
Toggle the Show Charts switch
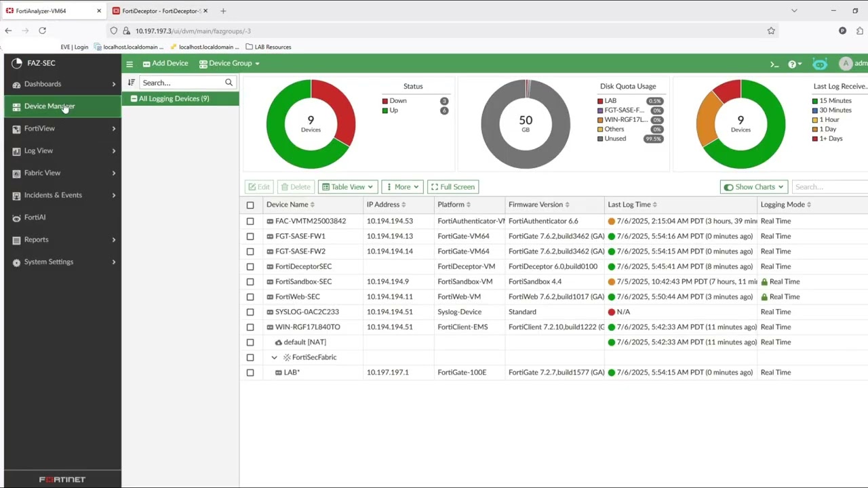pos(728,187)
